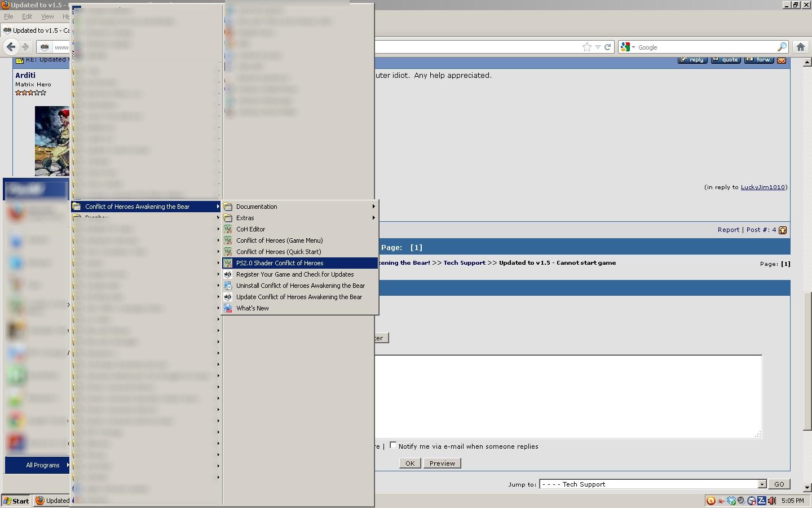This screenshot has height=508, width=812.
Task: Click the Firefox forward arrow
Action: [x=25, y=47]
